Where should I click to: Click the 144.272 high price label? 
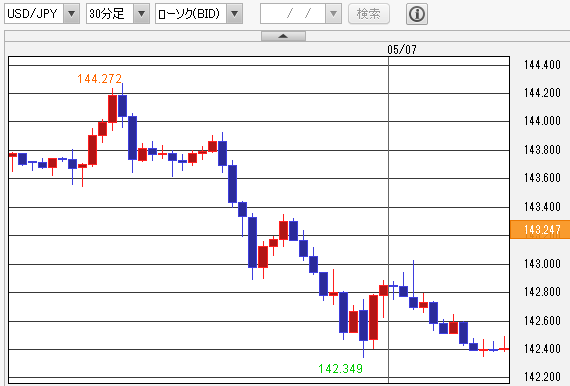click(x=100, y=79)
